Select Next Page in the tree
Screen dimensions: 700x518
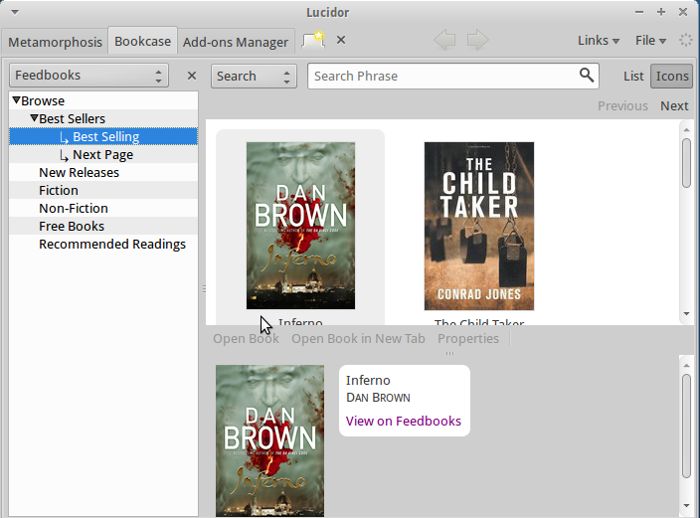pos(103,154)
